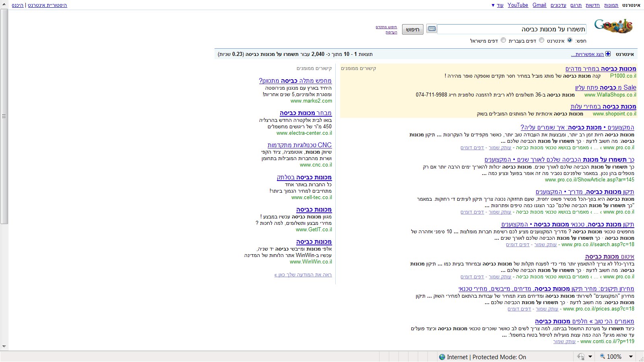Image resolution: width=644 pixels, height=362 pixels.
Task: Open YouTube from top navigation
Action: (x=518, y=5)
